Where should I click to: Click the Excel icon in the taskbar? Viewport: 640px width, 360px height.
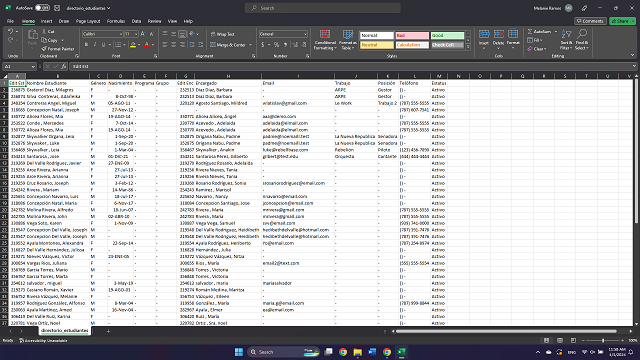(402, 352)
